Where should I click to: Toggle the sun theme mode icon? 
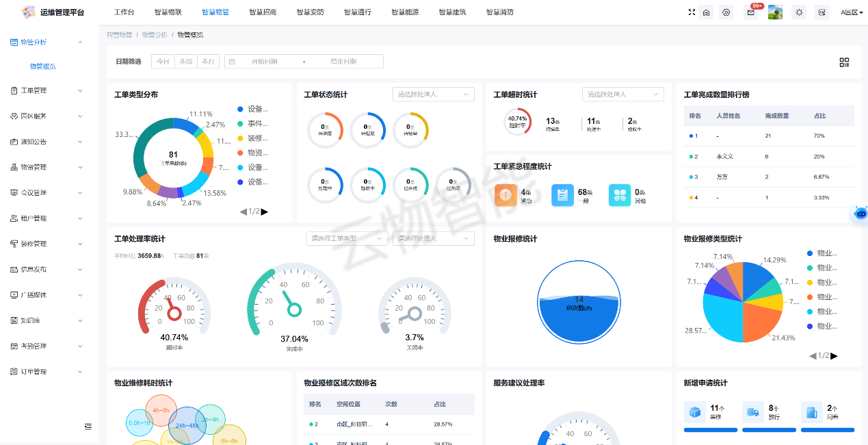pos(799,12)
